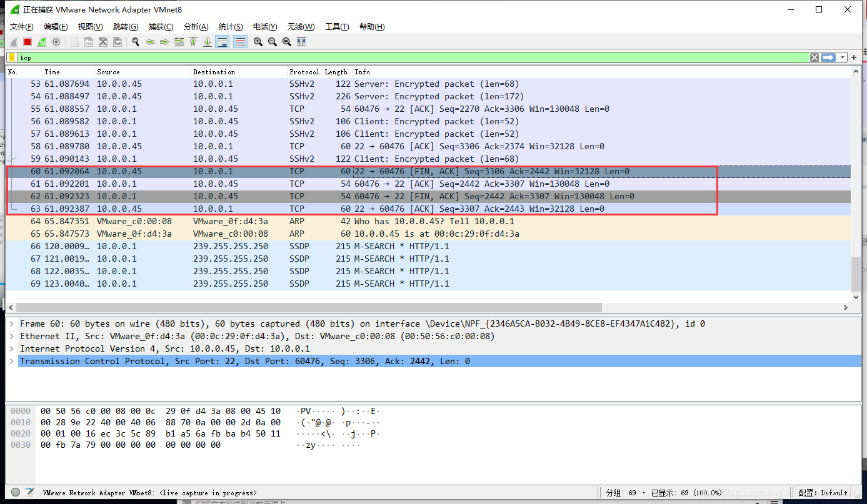Toggle auto-scroll during live capture
The width and height of the screenshot is (867, 504).
click(223, 42)
